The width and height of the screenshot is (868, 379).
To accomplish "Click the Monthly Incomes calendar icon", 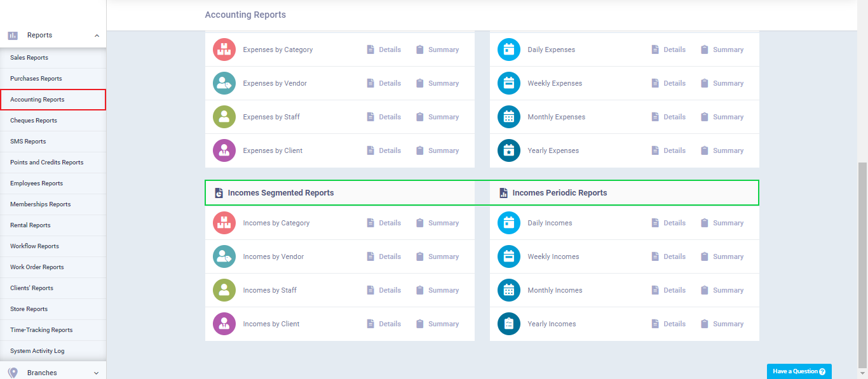I will [508, 290].
